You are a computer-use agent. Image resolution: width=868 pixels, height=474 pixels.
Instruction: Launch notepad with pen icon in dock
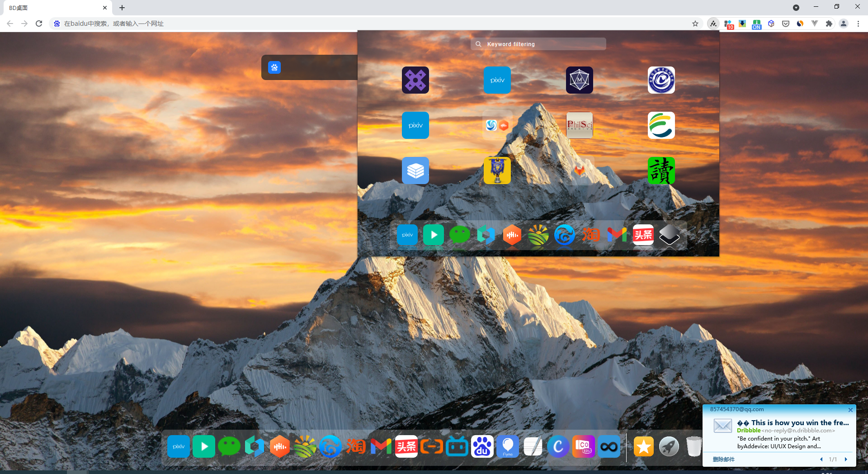[x=533, y=446]
